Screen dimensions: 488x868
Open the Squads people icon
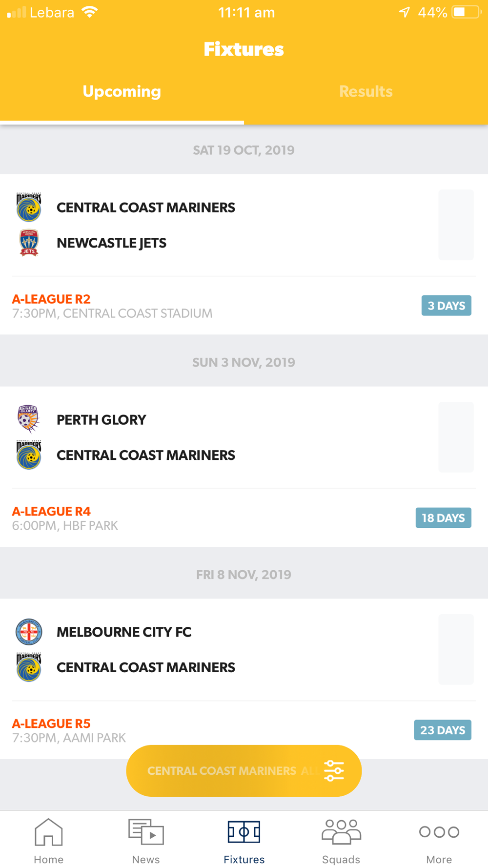(341, 832)
